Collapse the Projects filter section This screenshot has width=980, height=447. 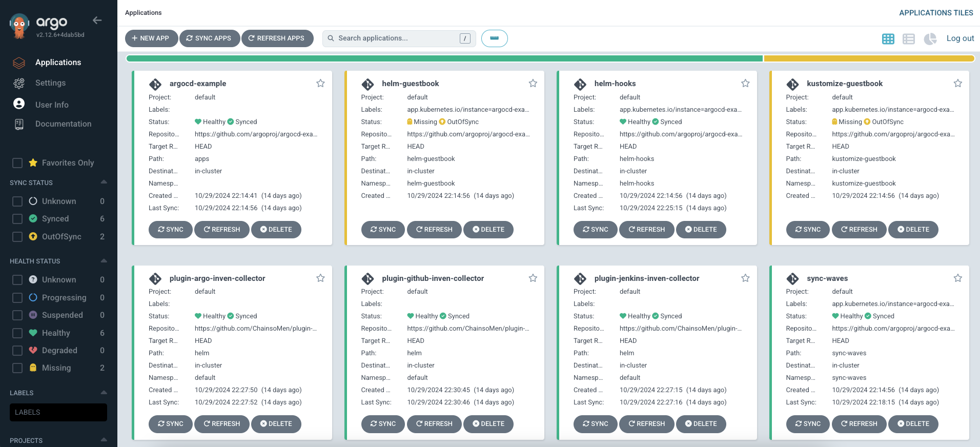click(x=104, y=440)
